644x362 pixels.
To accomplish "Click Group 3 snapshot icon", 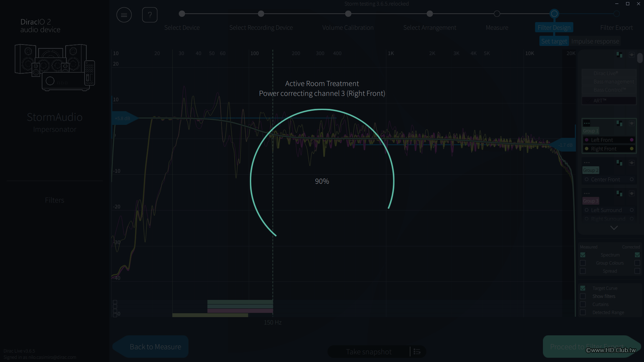I will [x=631, y=194].
